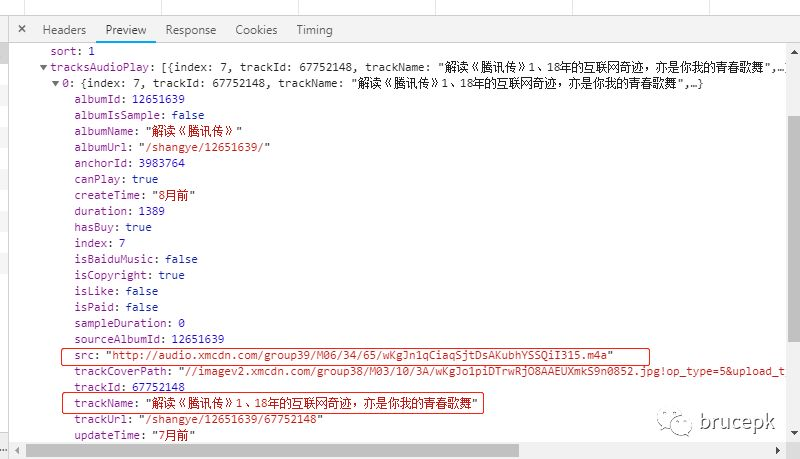Click the isBaiduMusic false value
The width and height of the screenshot is (800, 459).
point(181,260)
